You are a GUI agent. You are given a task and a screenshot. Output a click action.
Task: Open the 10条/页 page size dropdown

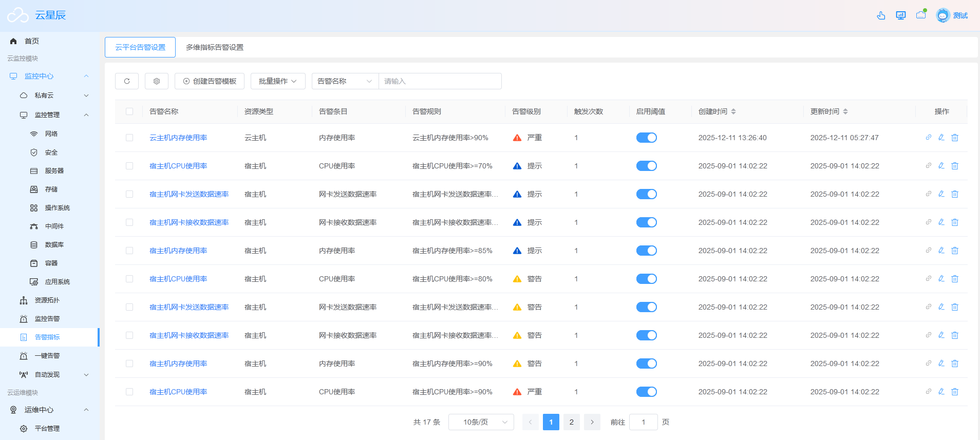pyautogui.click(x=481, y=422)
